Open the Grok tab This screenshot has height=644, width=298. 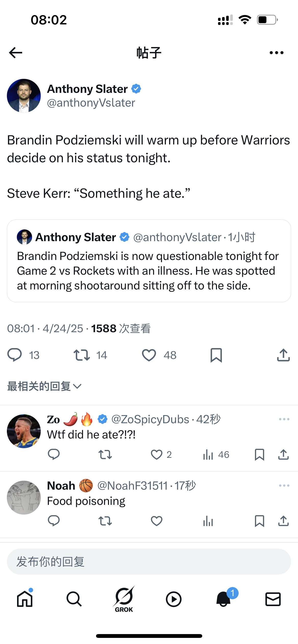(124, 599)
